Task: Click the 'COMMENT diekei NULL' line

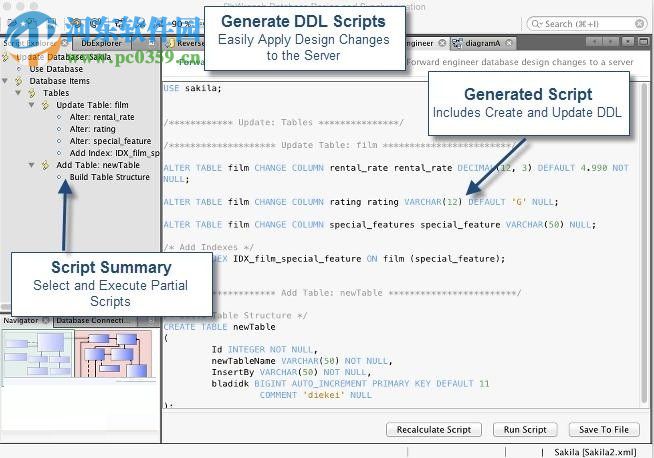Action: tap(315, 395)
